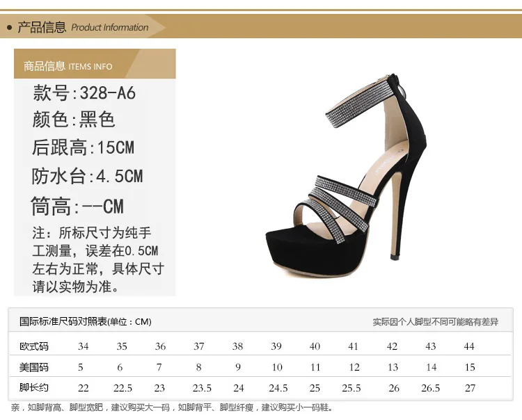Click the 产品信息 Product Information banner heading
Viewport: 522px width, 420px height.
[83, 27]
